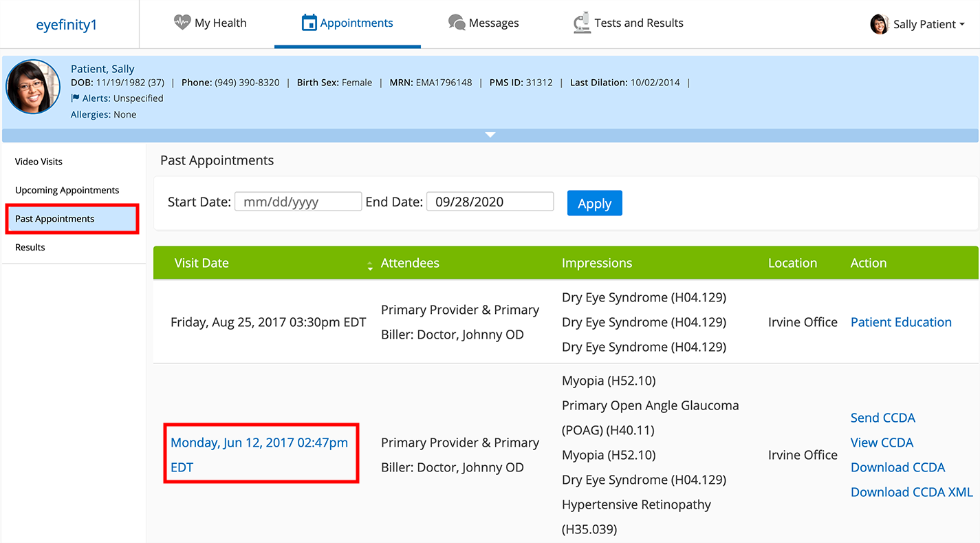
Task: Click the Messages speech bubble icon
Action: click(457, 23)
